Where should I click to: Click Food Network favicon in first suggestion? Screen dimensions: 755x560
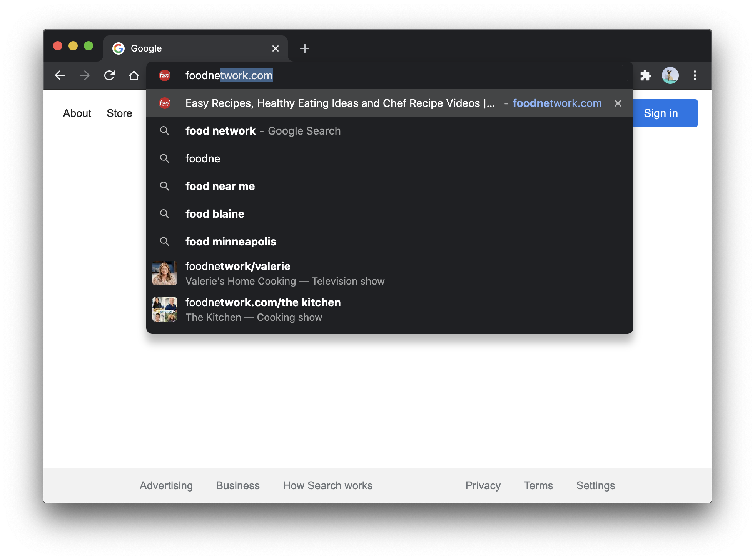(x=165, y=103)
